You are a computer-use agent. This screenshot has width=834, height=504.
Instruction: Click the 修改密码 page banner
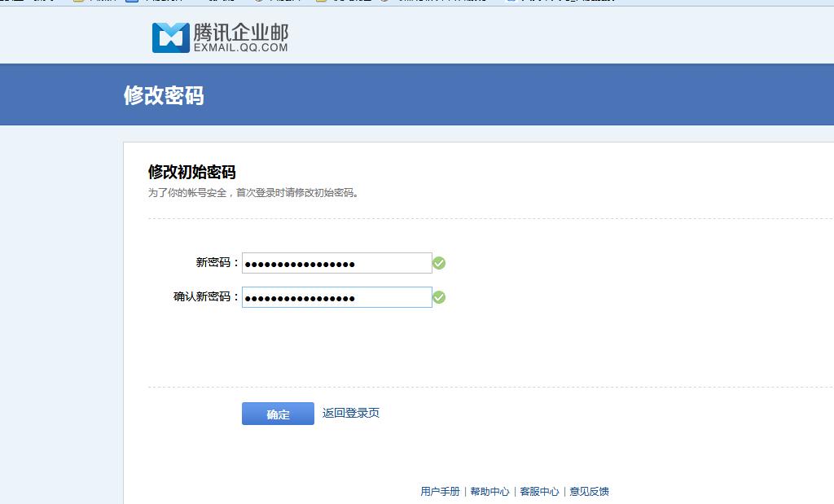(163, 95)
